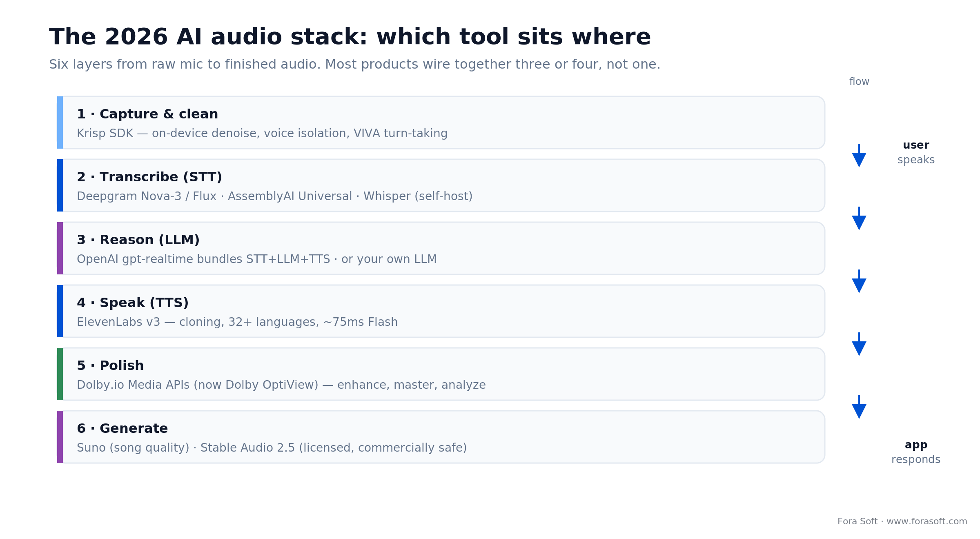Image resolution: width=980 pixels, height=539 pixels.
Task: Click the 'flow' label above the arrows
Action: (x=859, y=82)
